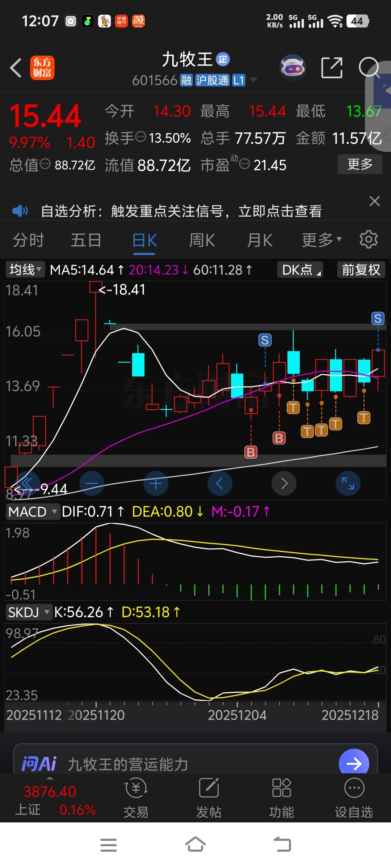The image size is (391, 868).
Task: Expand the stock code dropdown triangle
Action: [253, 80]
